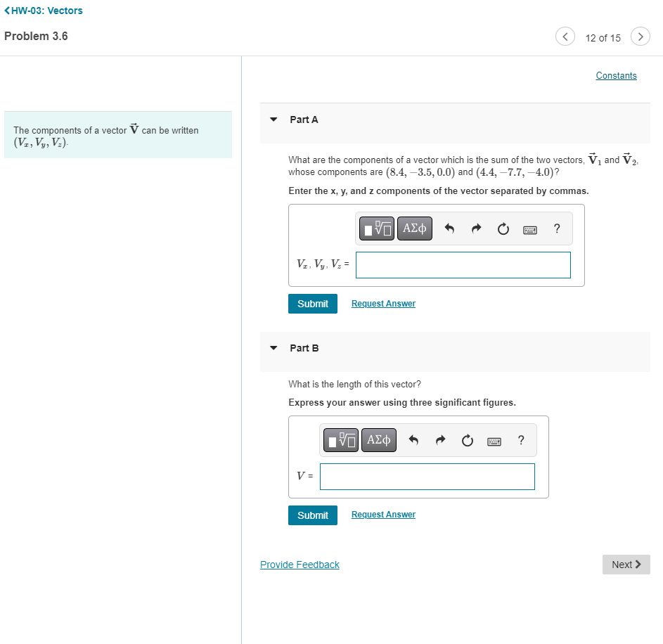Submit the Part B answer
The width and height of the screenshot is (663, 644).
[x=313, y=515]
